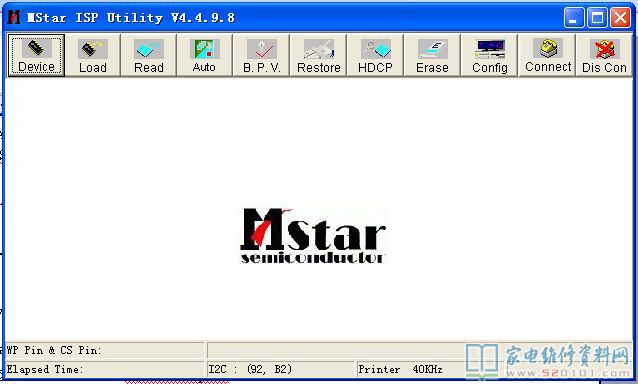Open the B.P.V. toolbar option

coord(262,55)
